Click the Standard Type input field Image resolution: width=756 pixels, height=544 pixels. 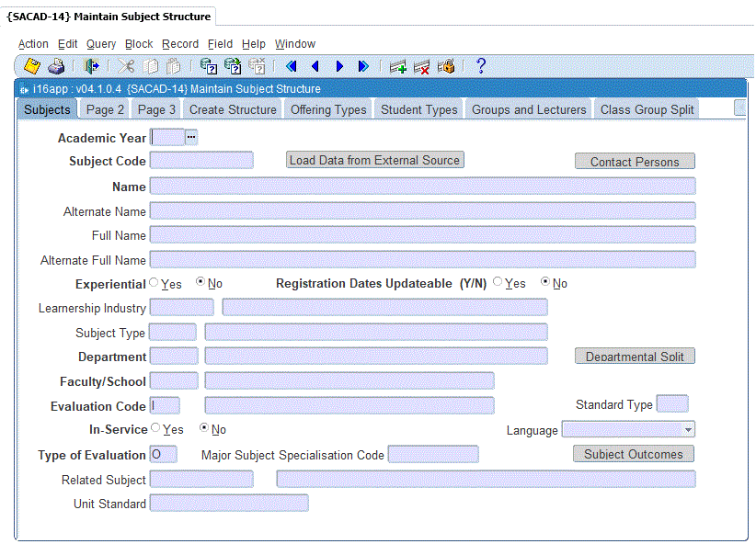672,403
